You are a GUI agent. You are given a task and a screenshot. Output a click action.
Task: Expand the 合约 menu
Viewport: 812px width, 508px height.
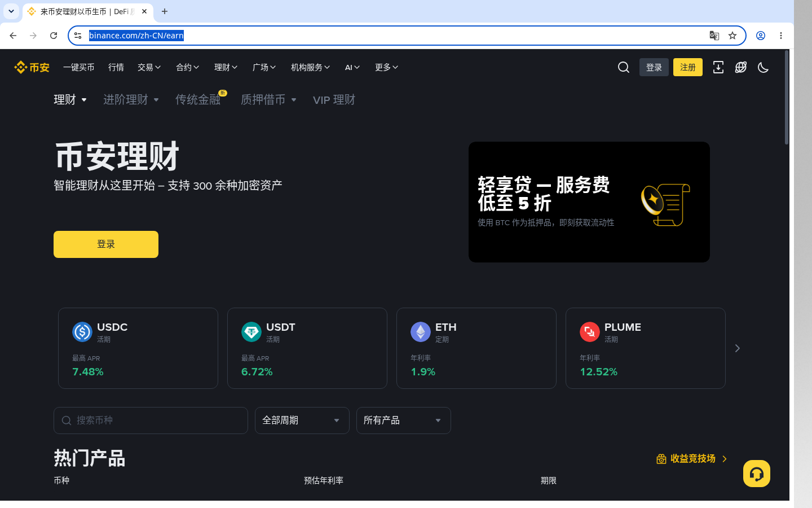188,67
